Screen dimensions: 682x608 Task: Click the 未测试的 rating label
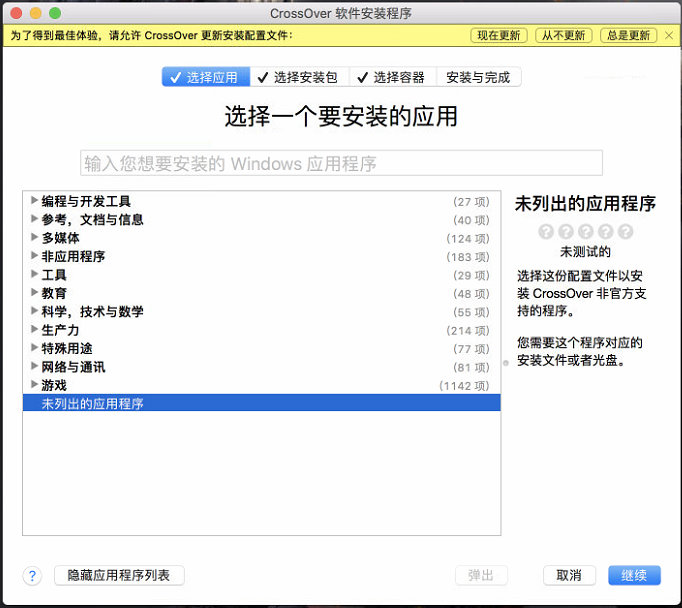[585, 251]
